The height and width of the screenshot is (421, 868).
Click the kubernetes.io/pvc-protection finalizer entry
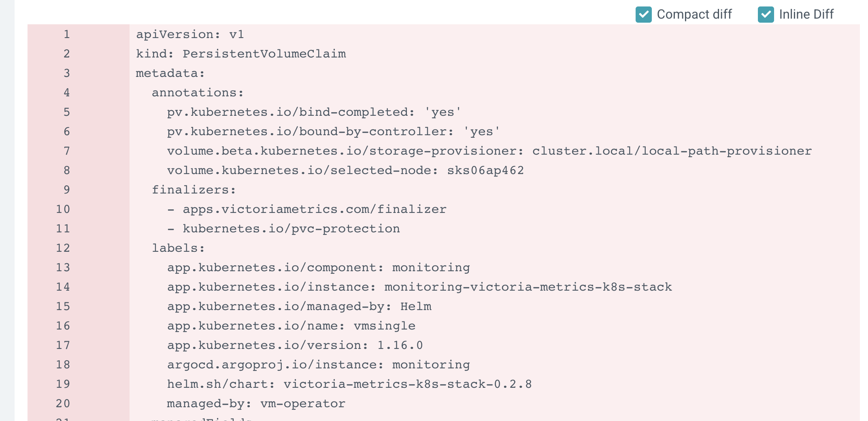click(x=291, y=228)
